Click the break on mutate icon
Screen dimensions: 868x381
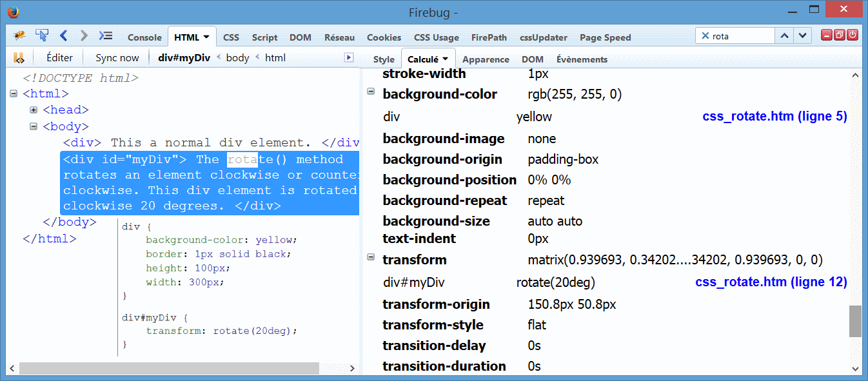click(19, 58)
